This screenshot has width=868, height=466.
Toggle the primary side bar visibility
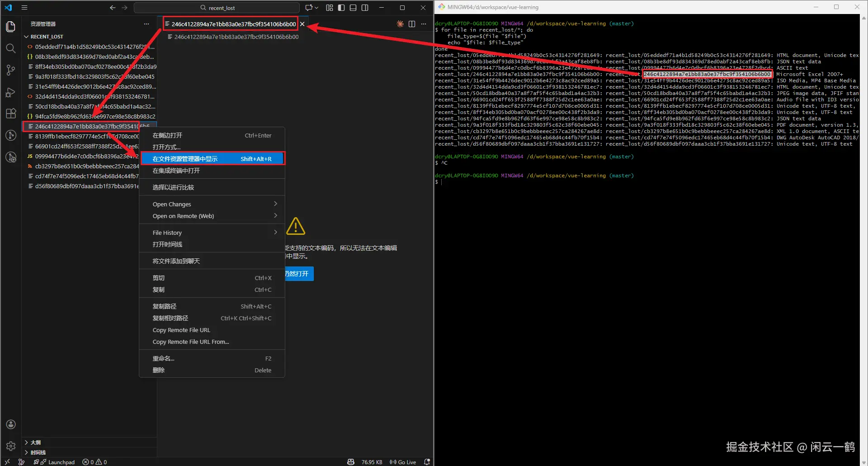point(341,8)
